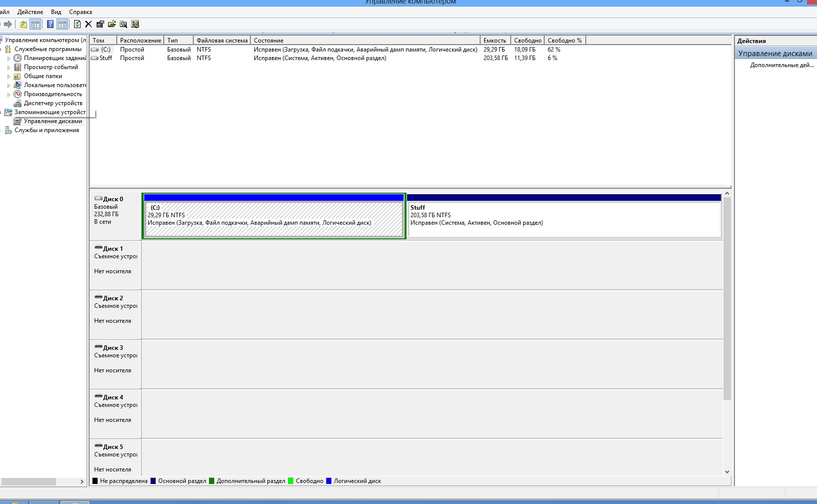Open the Справка menu
817x504 pixels.
(81, 12)
